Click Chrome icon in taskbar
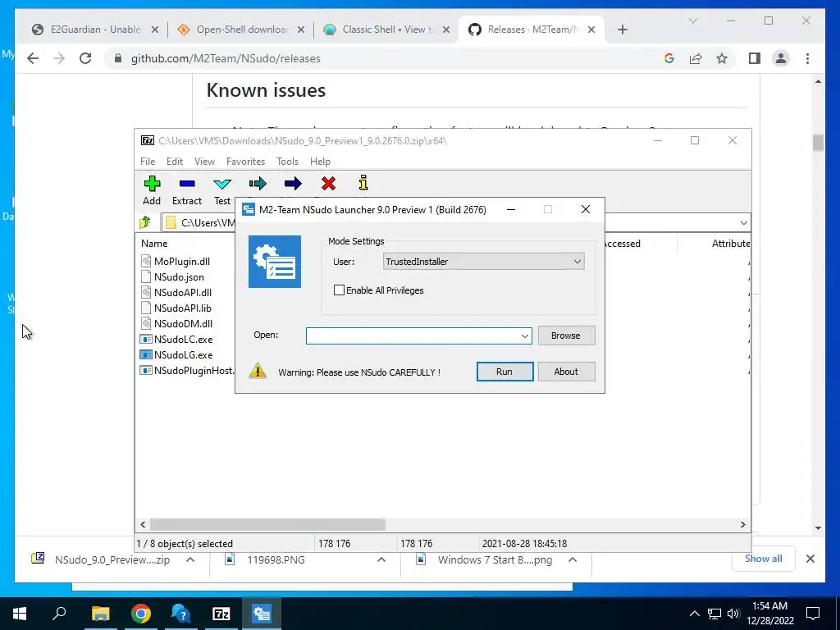The width and height of the screenshot is (840, 630). point(141,614)
